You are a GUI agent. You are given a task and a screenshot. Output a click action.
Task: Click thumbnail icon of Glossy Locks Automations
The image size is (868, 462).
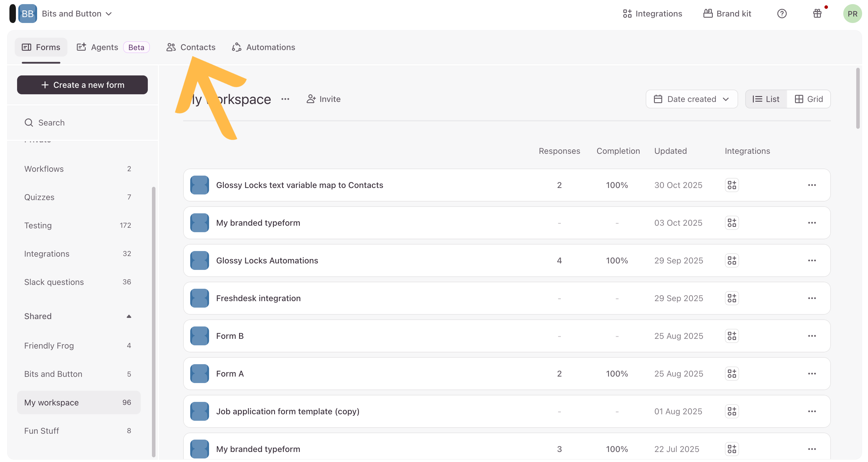(x=199, y=260)
